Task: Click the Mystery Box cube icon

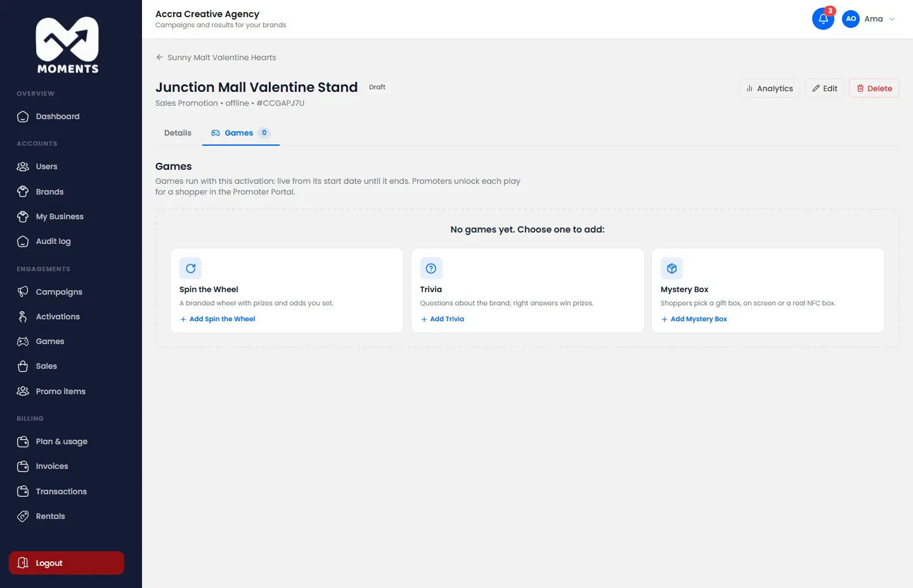Action: (x=671, y=268)
